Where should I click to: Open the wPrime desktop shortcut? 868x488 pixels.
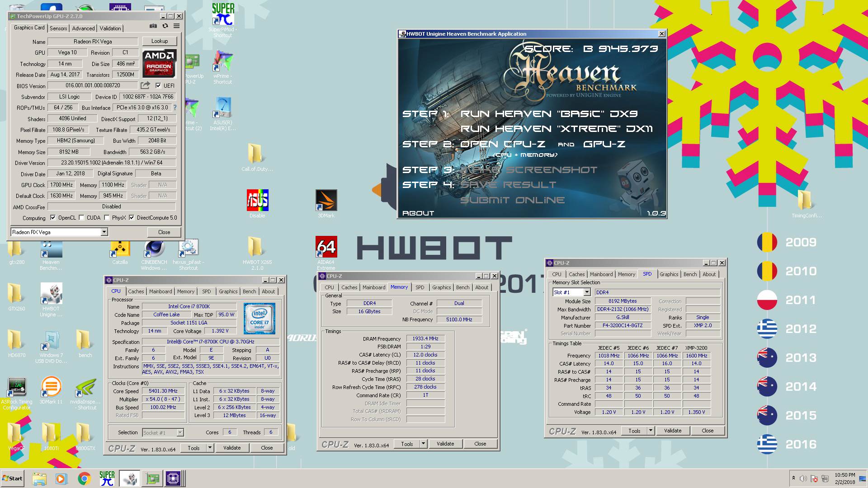click(223, 67)
